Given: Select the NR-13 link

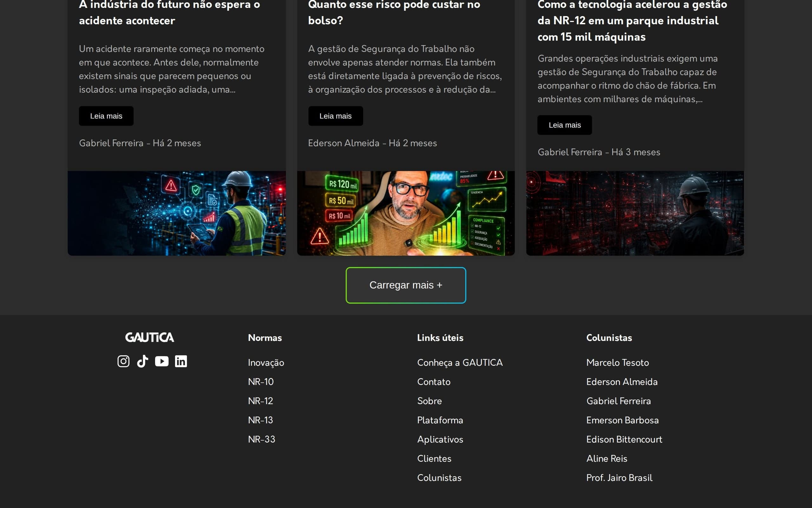Looking at the screenshot, I should [260, 420].
